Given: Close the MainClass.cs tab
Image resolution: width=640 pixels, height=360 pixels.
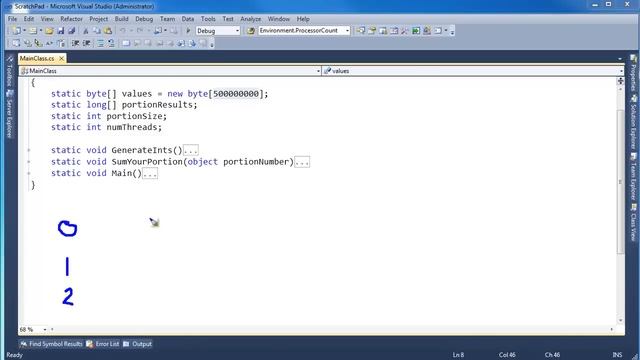Looking at the screenshot, I should (x=61, y=59).
